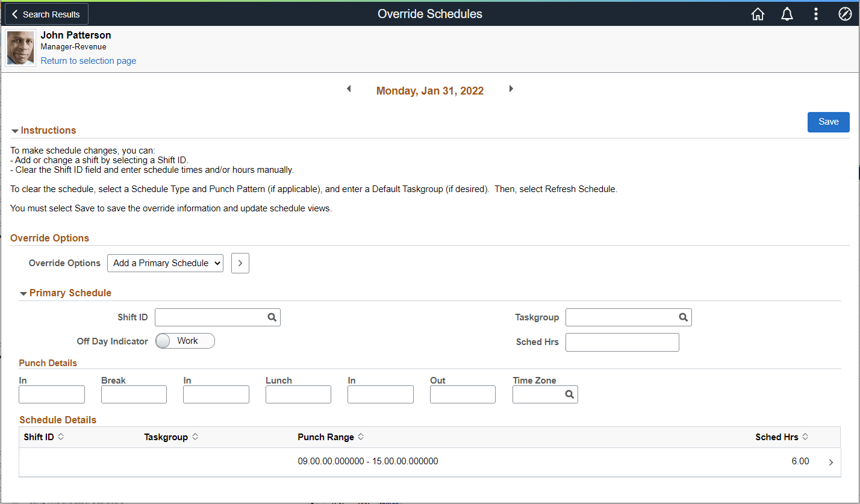Open the Time Zone lookup magnifier
Screen dimensions: 860x504
(x=569, y=394)
